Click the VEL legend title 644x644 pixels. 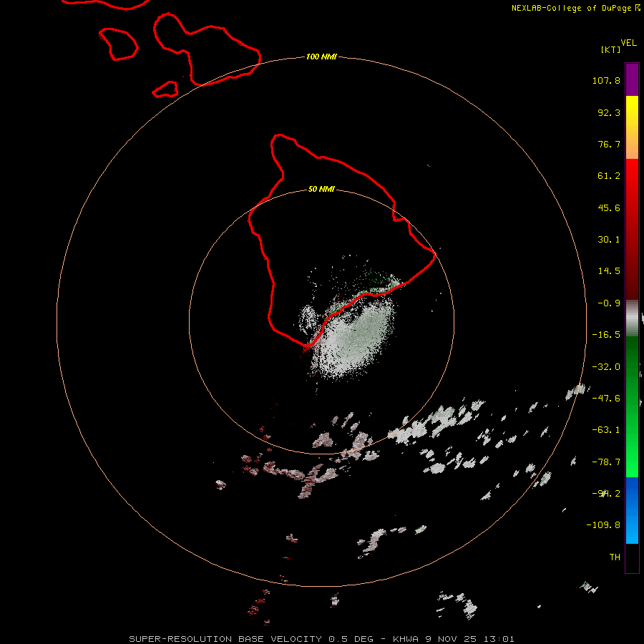click(x=628, y=42)
